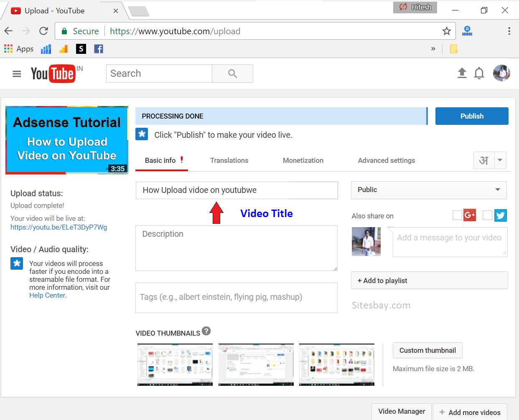Select the second video thumbnail option
Image resolution: width=519 pixels, height=420 pixels.
coord(256,364)
